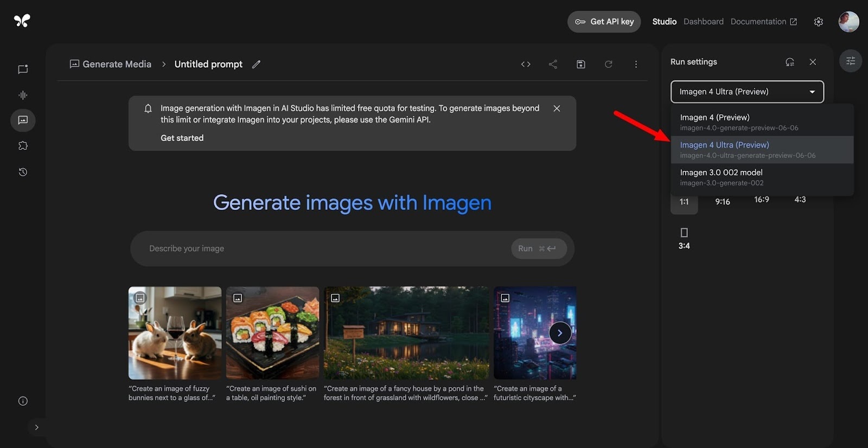Viewport: 868px width, 448px height.
Task: Open the Documentation link
Action: [763, 22]
